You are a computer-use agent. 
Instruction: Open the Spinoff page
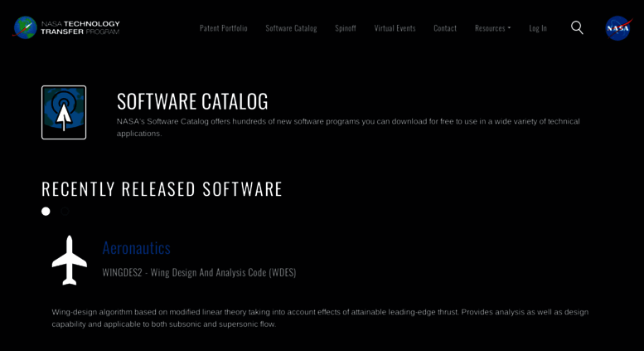coord(346,28)
